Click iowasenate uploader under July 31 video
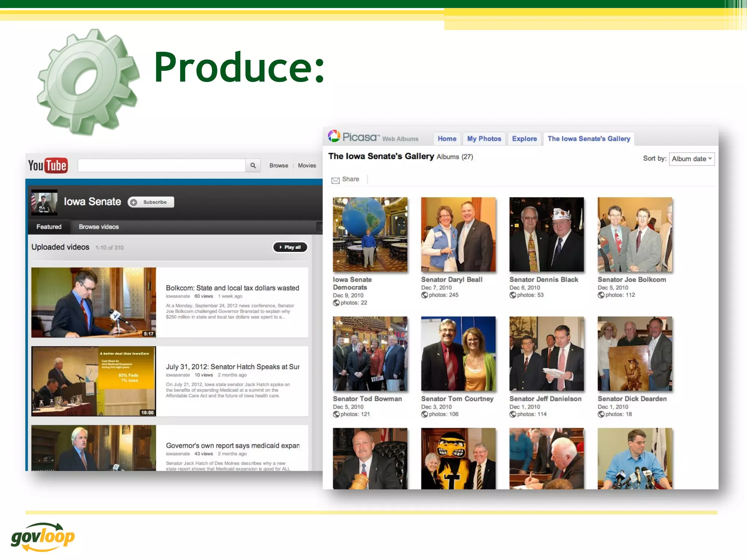 178,375
